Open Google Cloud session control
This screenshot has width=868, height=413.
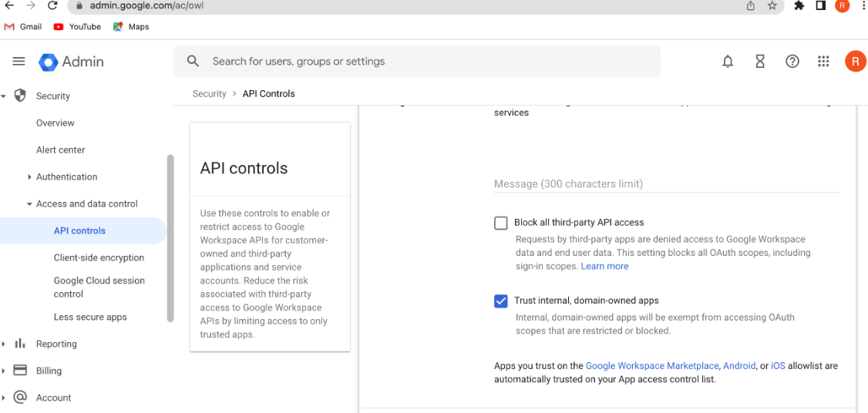point(99,287)
